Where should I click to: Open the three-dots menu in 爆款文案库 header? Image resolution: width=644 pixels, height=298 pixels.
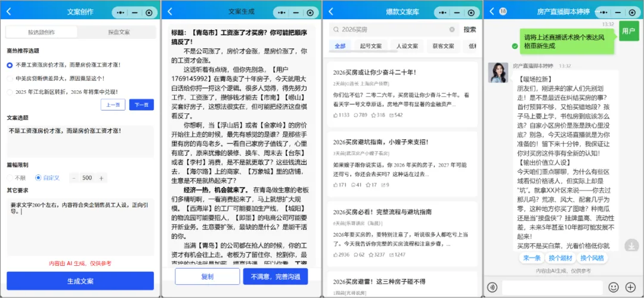click(442, 13)
